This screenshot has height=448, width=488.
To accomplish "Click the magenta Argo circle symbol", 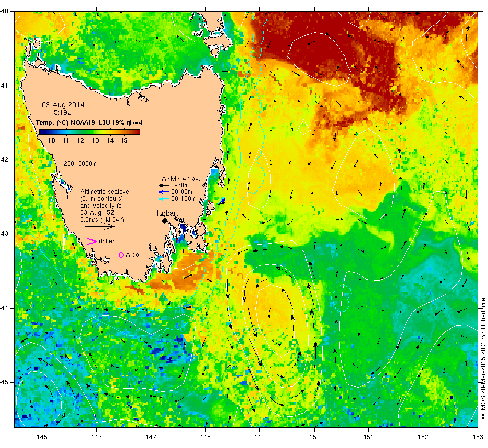I will coord(122,255).
